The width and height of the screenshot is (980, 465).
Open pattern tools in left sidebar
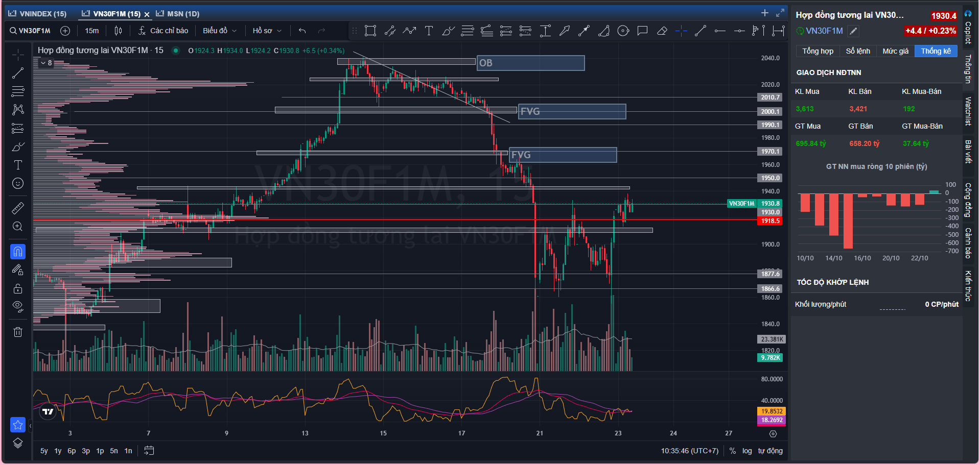pyautogui.click(x=18, y=110)
